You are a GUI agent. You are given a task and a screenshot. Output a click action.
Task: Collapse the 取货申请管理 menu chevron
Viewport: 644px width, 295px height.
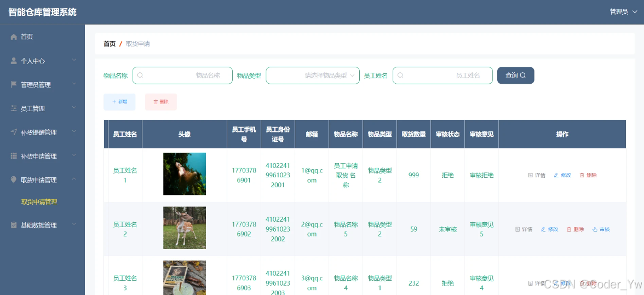[74, 180]
